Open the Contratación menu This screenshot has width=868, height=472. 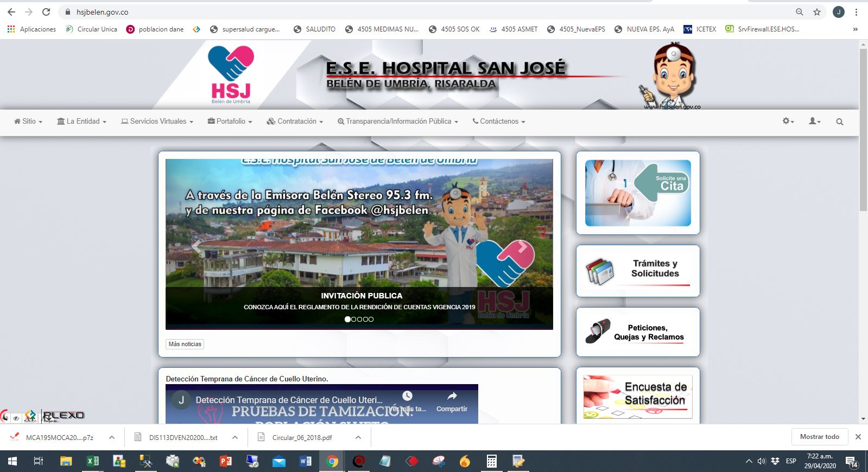[295, 122]
